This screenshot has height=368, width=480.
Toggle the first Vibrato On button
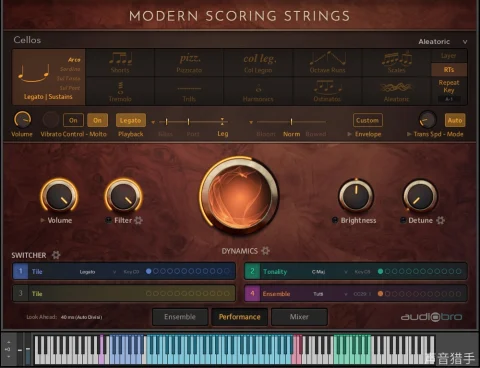coord(73,120)
